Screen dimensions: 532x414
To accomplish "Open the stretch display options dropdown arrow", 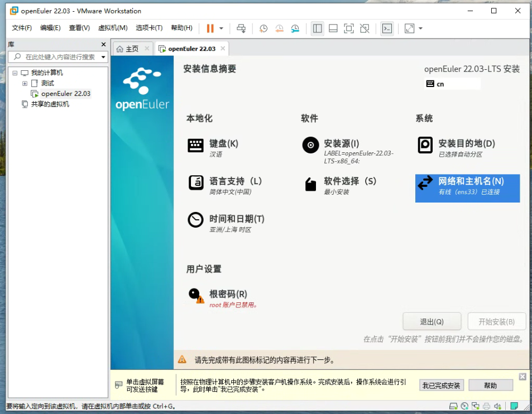I will click(x=421, y=28).
